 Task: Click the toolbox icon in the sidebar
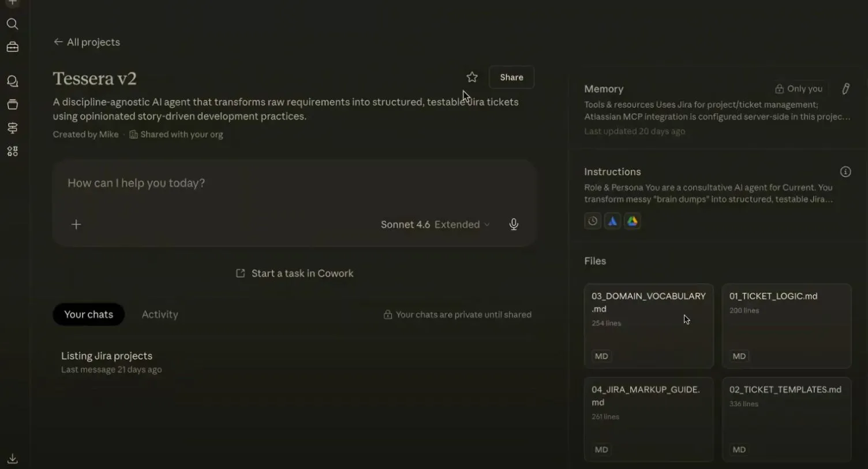[12, 47]
